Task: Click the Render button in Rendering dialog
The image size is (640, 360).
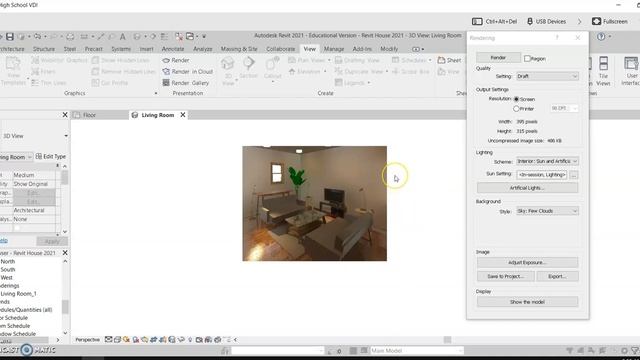Action: [498, 58]
